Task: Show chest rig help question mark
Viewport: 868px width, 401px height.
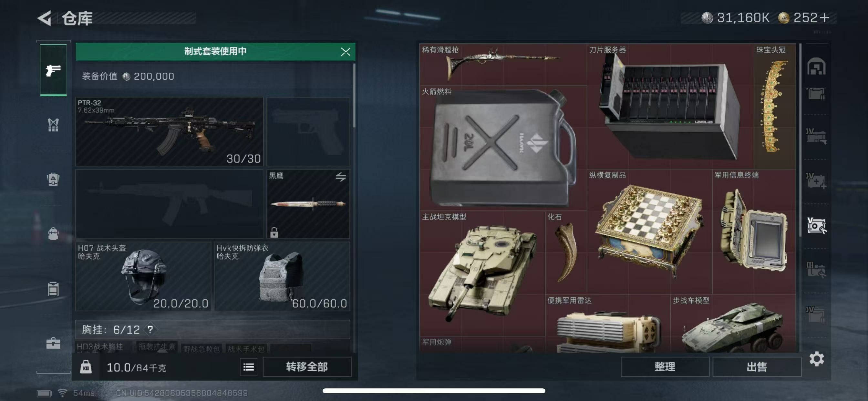Action: [150, 329]
